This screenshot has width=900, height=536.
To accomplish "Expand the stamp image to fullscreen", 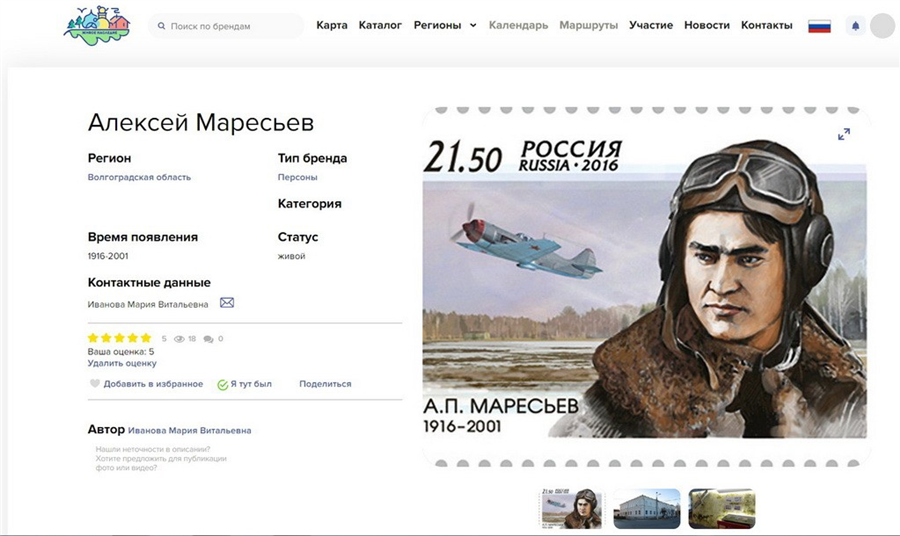I will (x=844, y=134).
